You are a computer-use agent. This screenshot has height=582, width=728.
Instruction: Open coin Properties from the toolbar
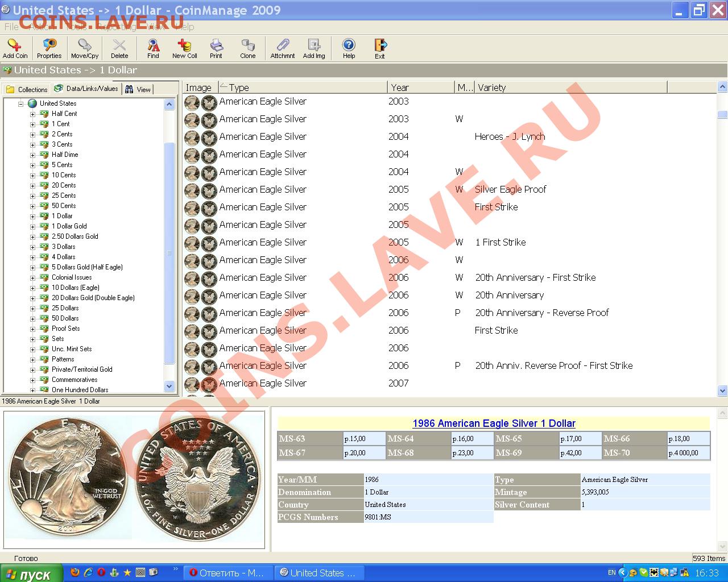tap(49, 48)
